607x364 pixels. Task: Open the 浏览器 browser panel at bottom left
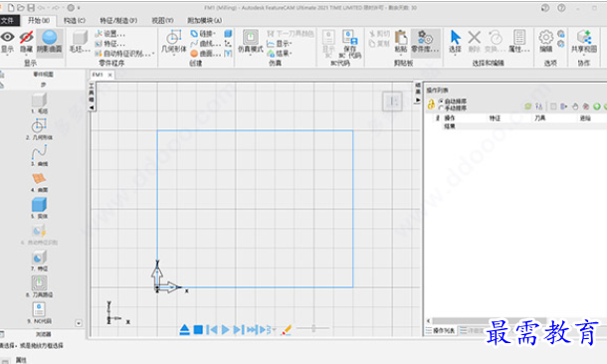(x=43, y=334)
